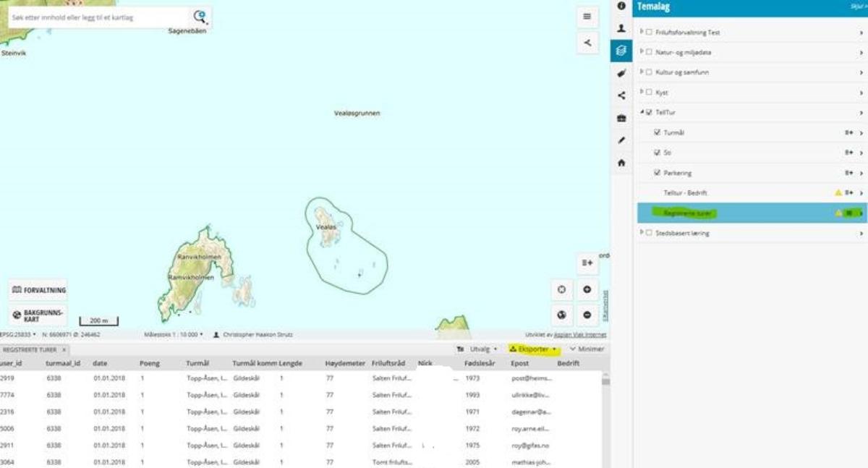Click the Bakgrunnskart button

click(38, 315)
